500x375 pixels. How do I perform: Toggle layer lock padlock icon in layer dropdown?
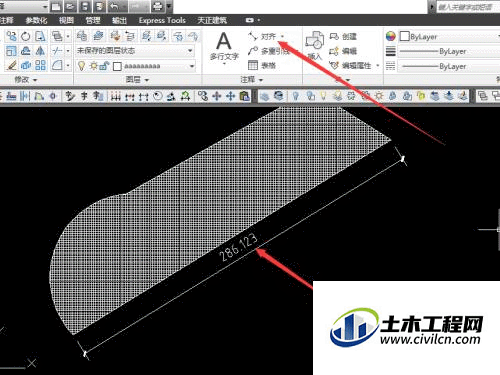tap(104, 66)
